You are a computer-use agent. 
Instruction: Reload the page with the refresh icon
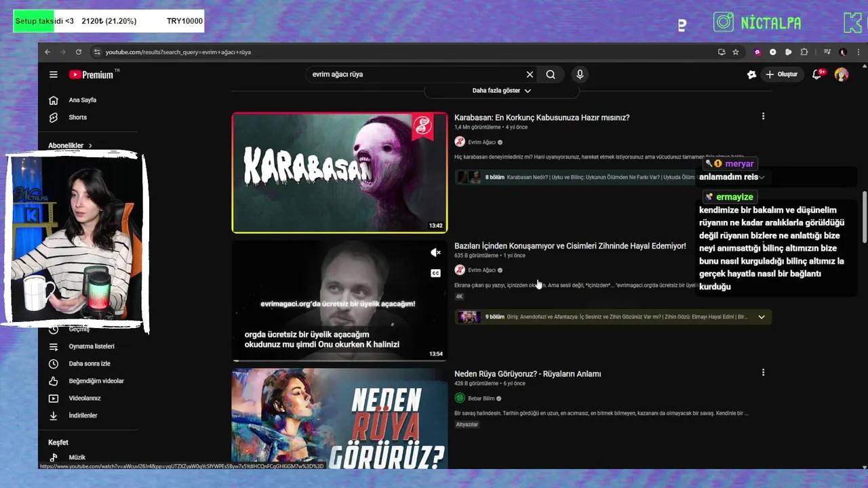[79, 52]
